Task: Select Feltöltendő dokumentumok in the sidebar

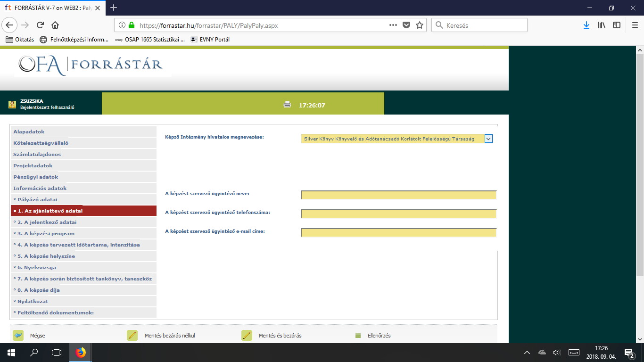Action: tap(83, 313)
